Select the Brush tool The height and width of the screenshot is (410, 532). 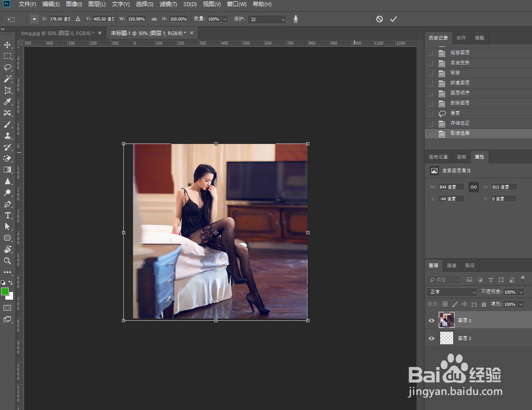click(7, 124)
